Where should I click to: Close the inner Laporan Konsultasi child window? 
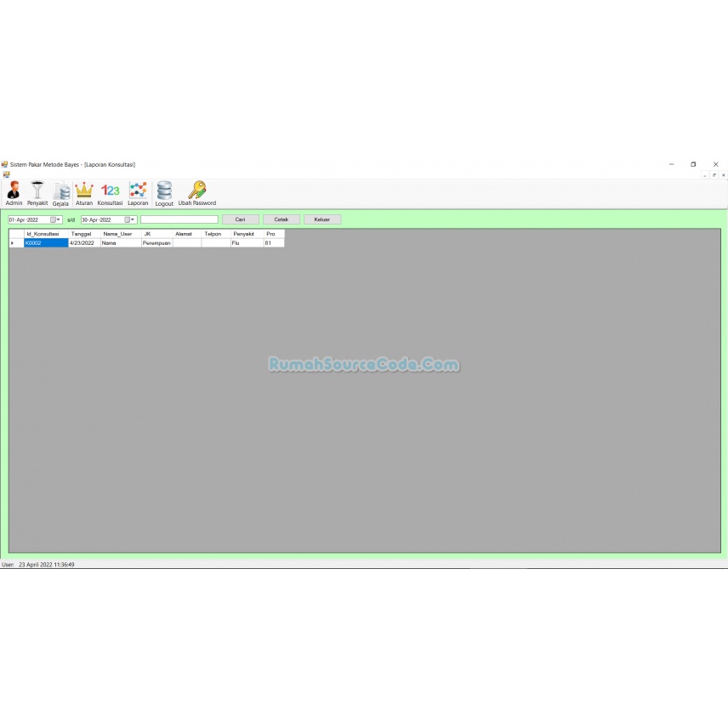pos(723,175)
